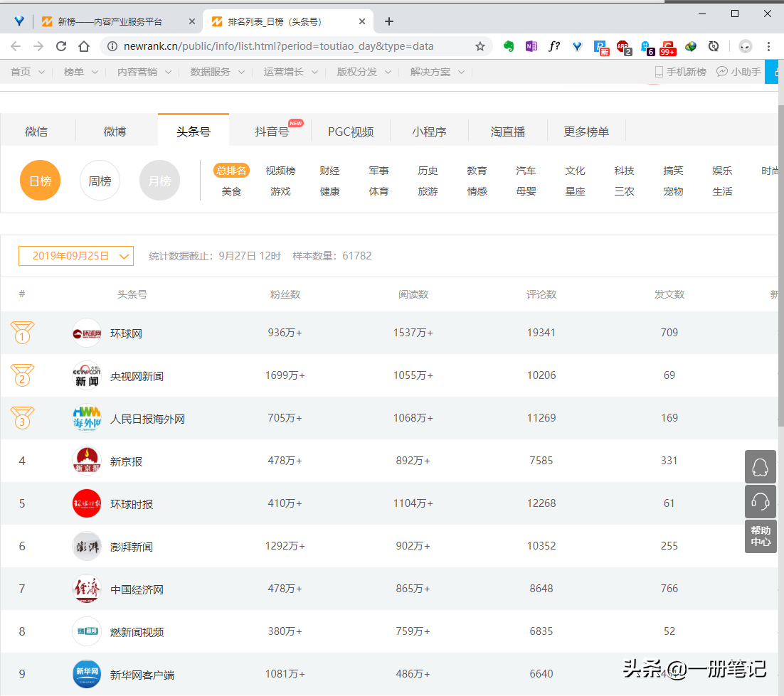Bookmark this page with the star icon
The width and height of the screenshot is (784, 696).
tap(480, 46)
